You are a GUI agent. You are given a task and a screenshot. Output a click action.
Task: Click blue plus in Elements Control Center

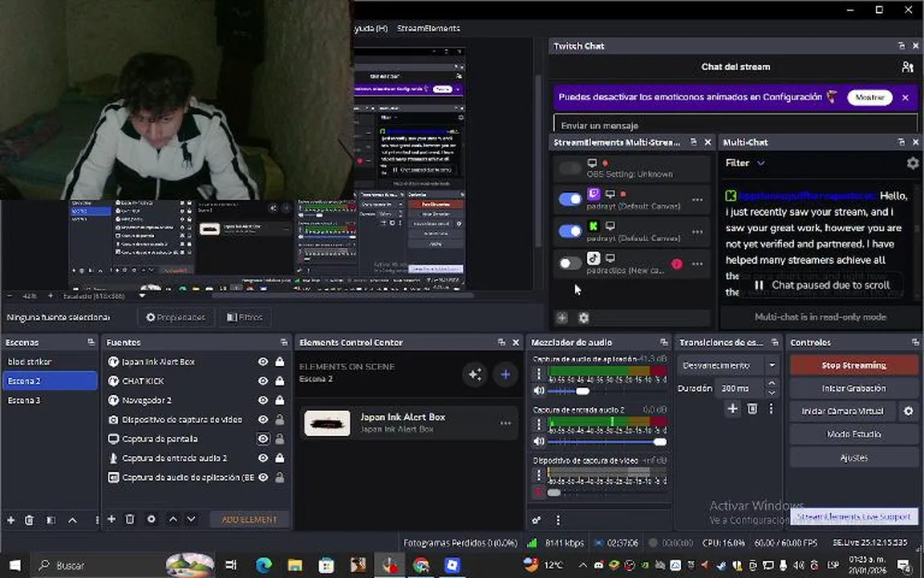(505, 374)
